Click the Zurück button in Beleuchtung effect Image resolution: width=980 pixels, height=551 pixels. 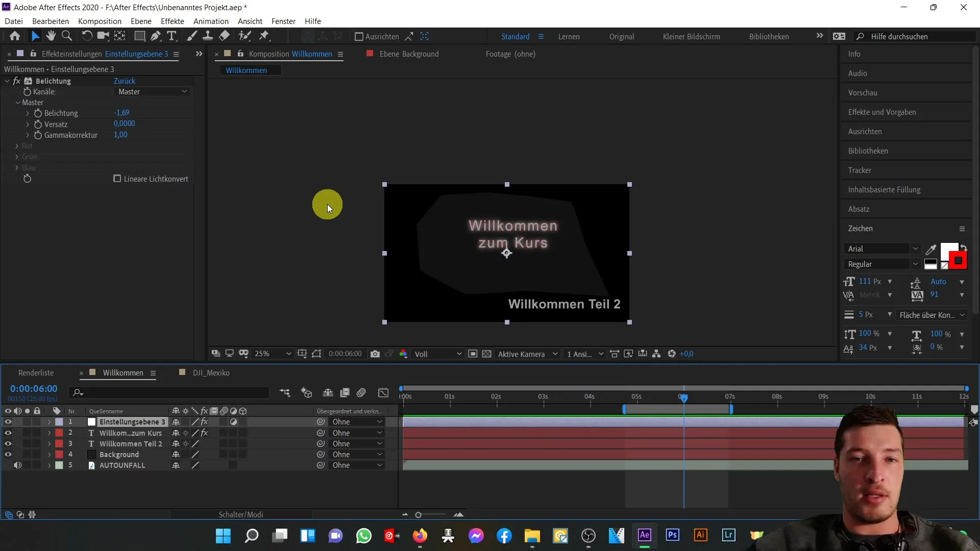point(124,81)
